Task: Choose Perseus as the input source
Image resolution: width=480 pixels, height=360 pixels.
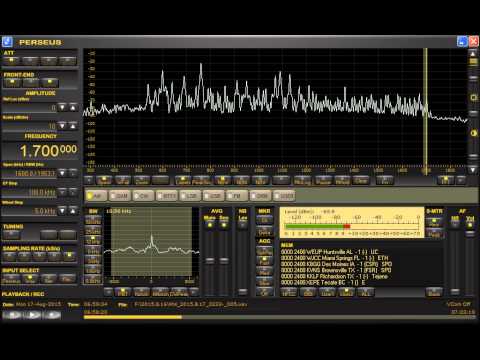Action: [x=12, y=279]
